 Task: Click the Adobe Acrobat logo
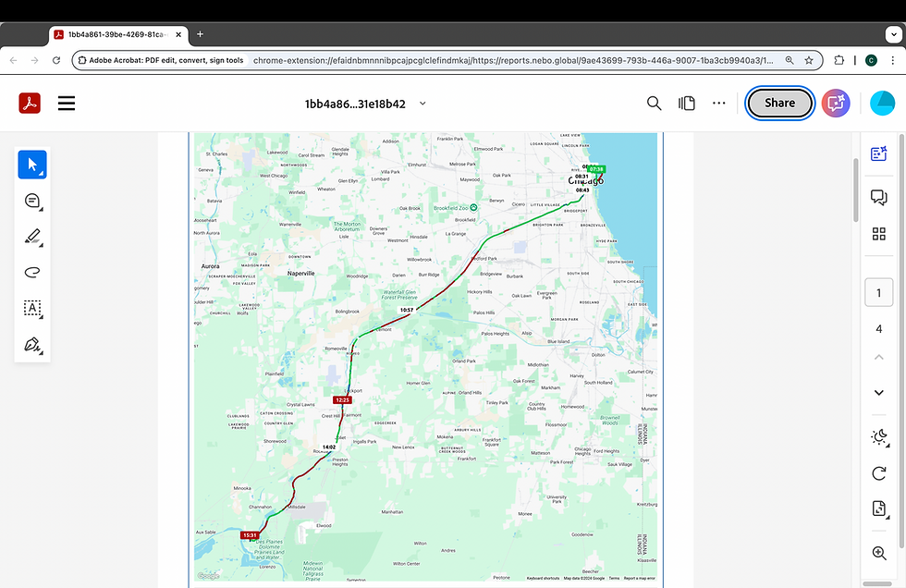(30, 104)
